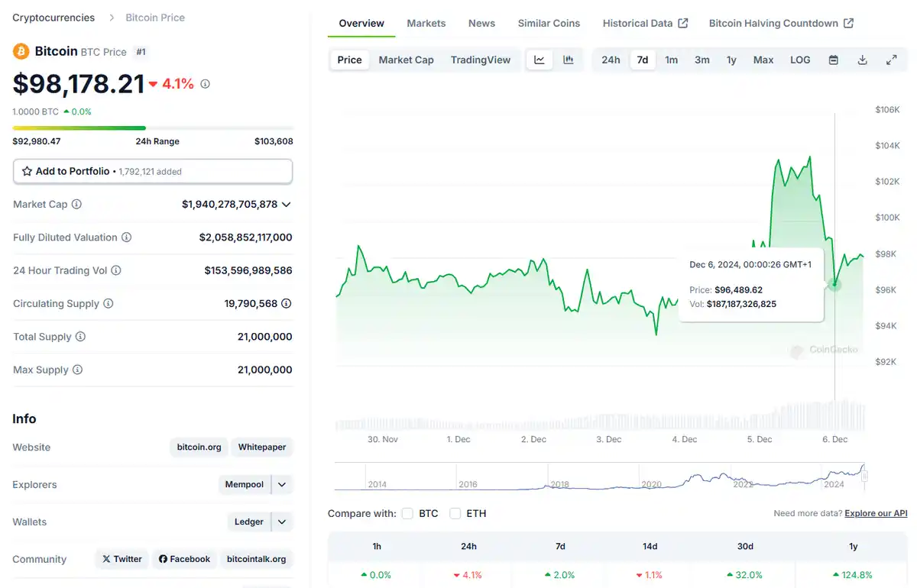Click the star icon in Add to Portfolio
This screenshot has width=917, height=588.
click(x=27, y=171)
